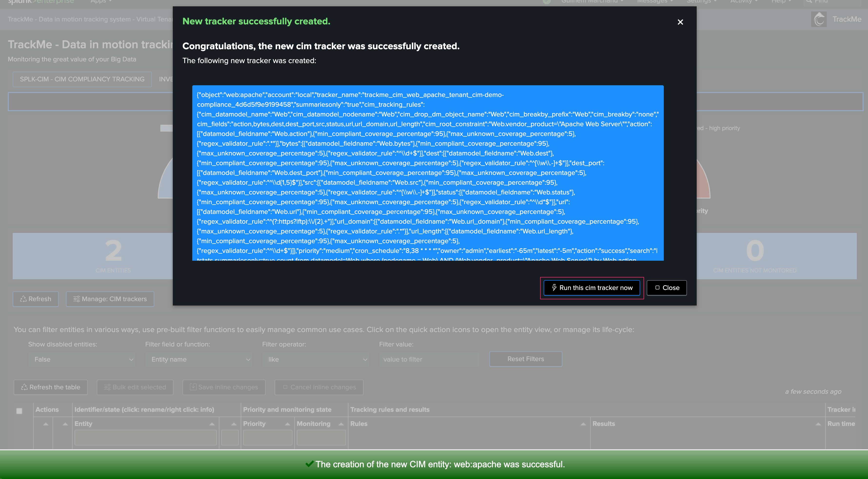Close the tracker created dialog with X
The width and height of the screenshot is (868, 479).
tap(680, 22)
